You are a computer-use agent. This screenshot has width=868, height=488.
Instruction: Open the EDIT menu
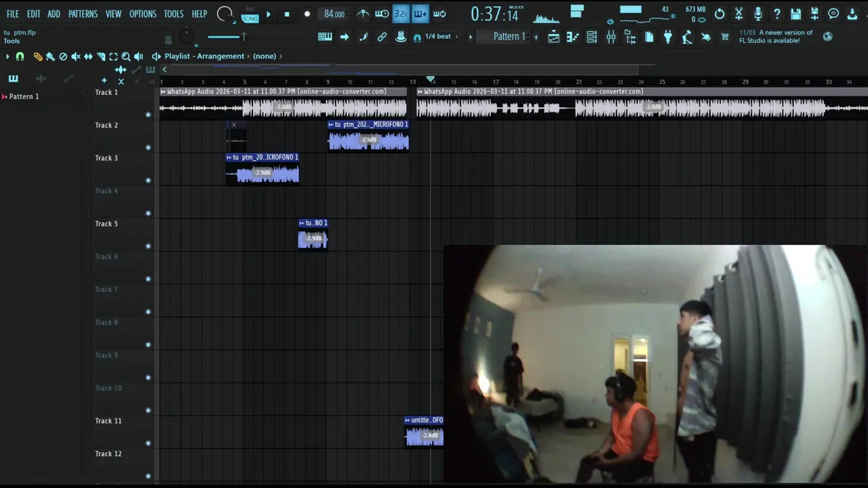pyautogui.click(x=34, y=14)
